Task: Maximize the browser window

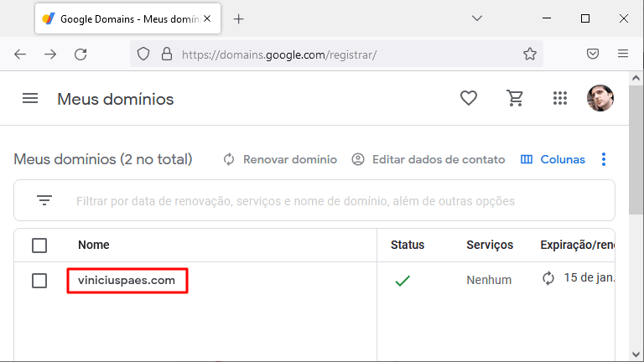Action: 585,18
